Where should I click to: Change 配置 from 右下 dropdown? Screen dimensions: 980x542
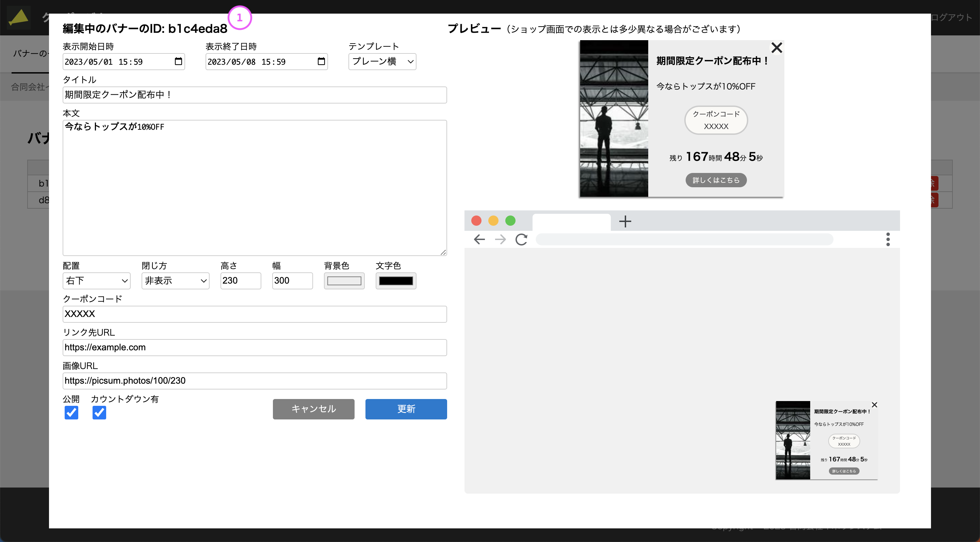96,281
